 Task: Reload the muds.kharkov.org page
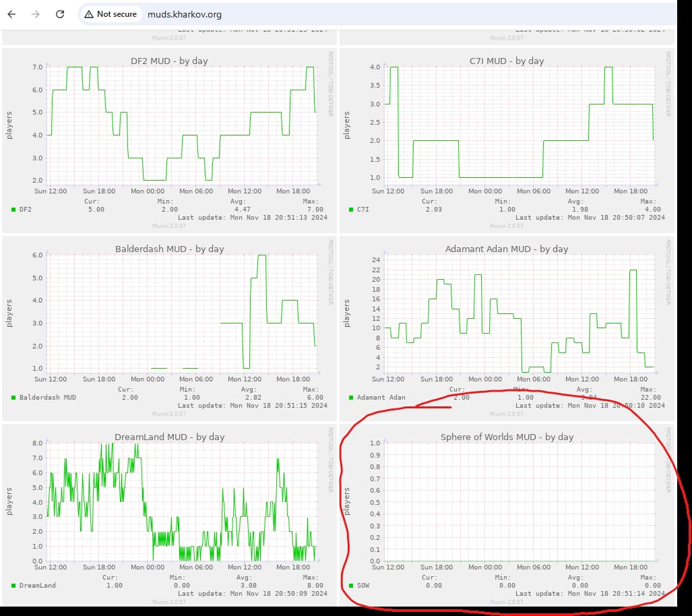click(60, 14)
